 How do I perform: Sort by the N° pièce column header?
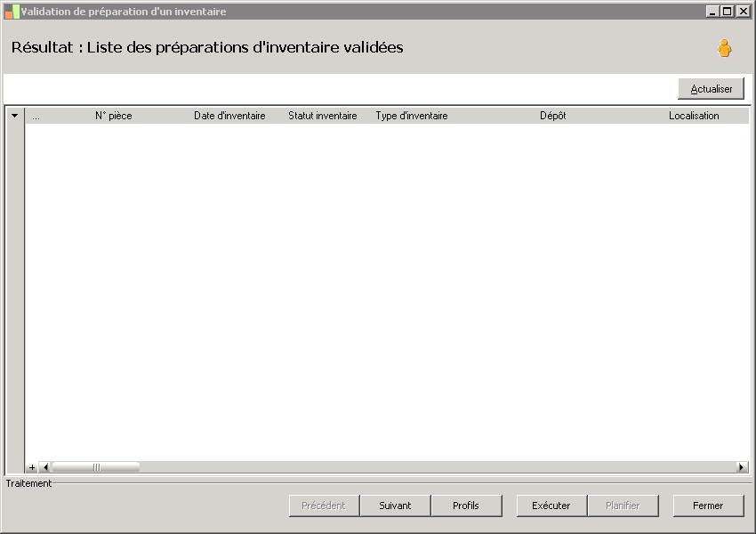113,116
